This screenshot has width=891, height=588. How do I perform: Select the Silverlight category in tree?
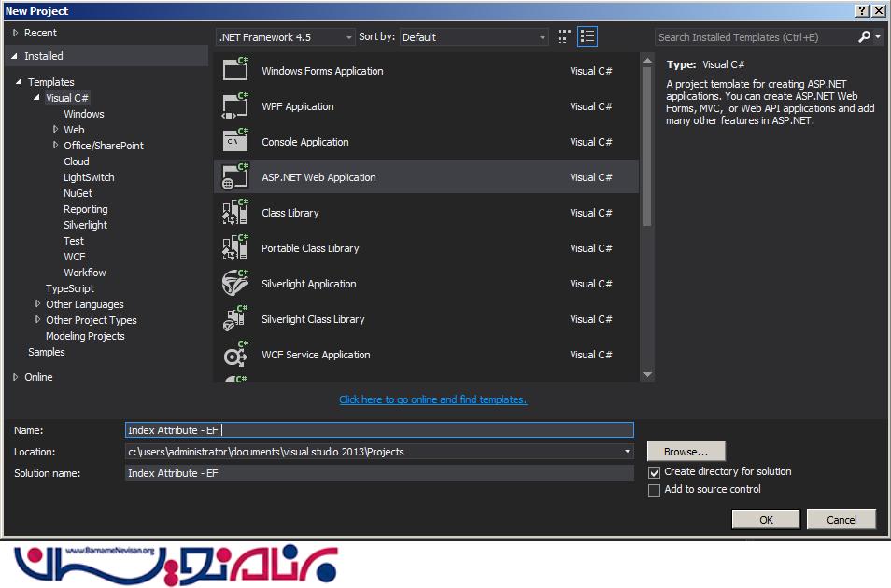click(85, 225)
